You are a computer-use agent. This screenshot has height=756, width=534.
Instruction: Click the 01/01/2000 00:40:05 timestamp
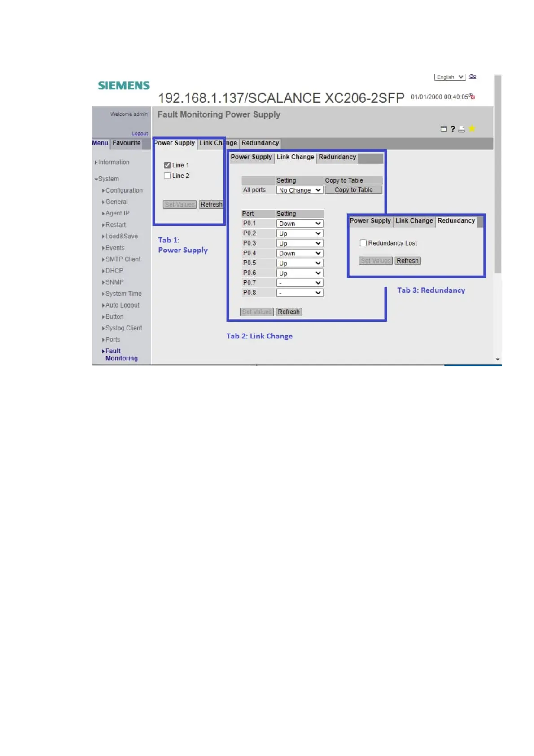[x=439, y=97]
